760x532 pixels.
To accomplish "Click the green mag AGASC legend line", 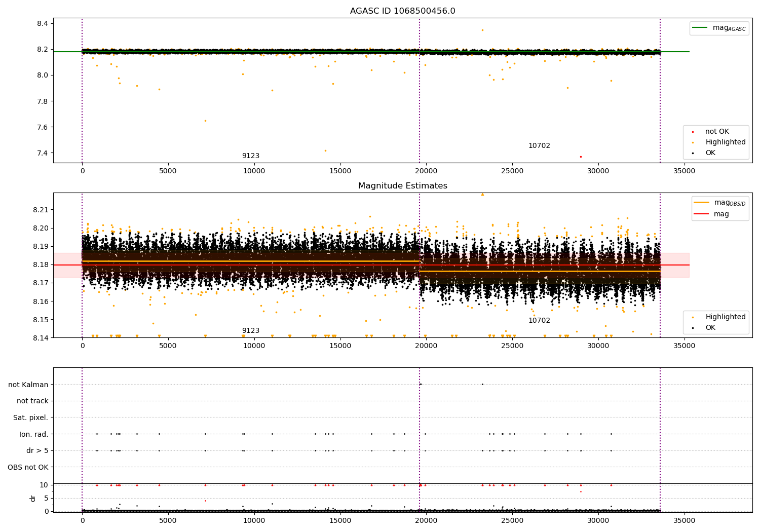I will tap(701, 28).
